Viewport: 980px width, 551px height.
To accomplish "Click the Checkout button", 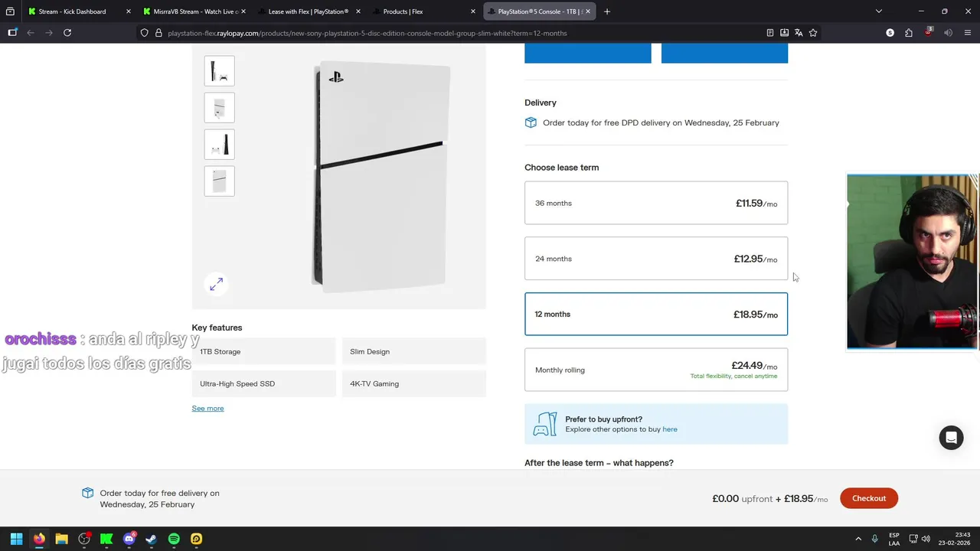I will coord(869,498).
